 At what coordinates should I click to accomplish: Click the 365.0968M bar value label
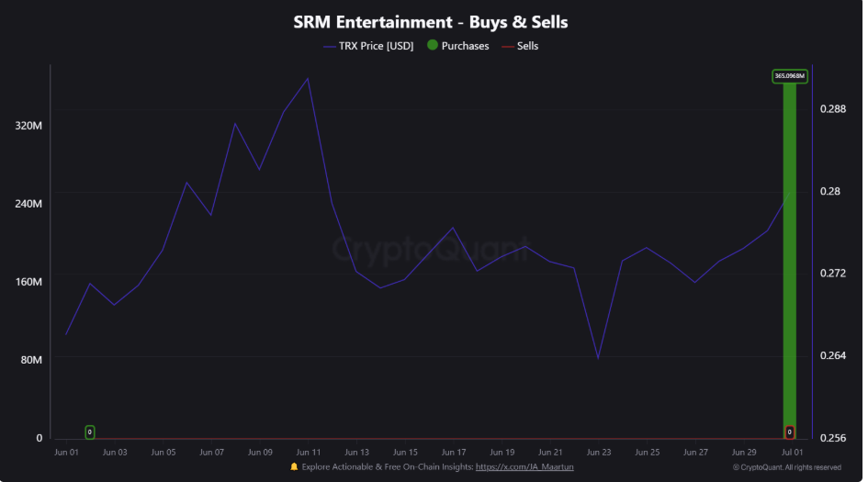789,76
